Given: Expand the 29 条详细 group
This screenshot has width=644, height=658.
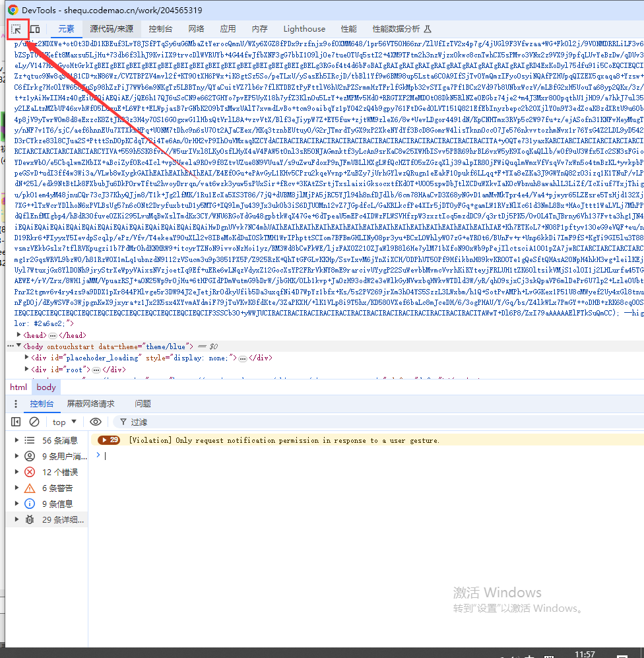Looking at the screenshot, I should point(16,519).
